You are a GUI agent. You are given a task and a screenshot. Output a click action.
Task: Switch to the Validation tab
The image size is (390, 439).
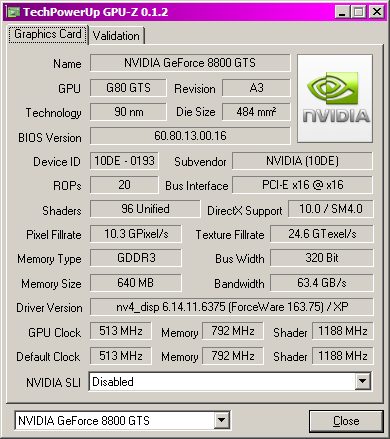pyautogui.click(x=116, y=36)
